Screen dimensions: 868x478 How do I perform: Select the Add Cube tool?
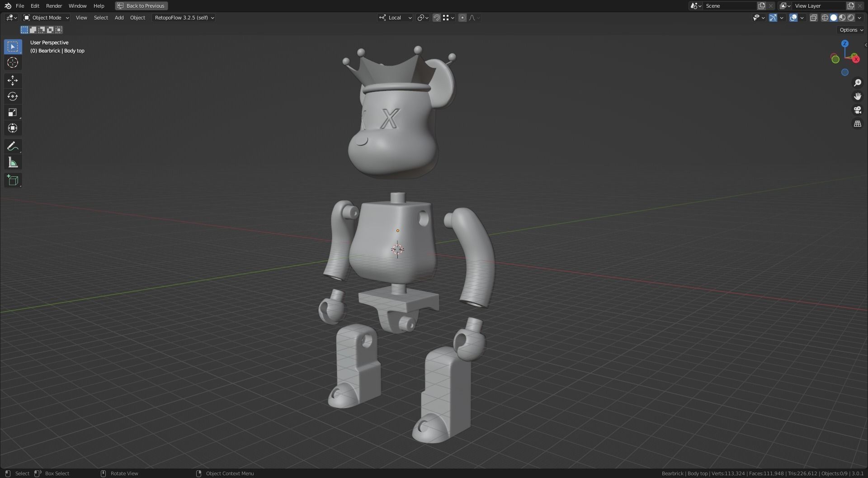click(x=13, y=180)
